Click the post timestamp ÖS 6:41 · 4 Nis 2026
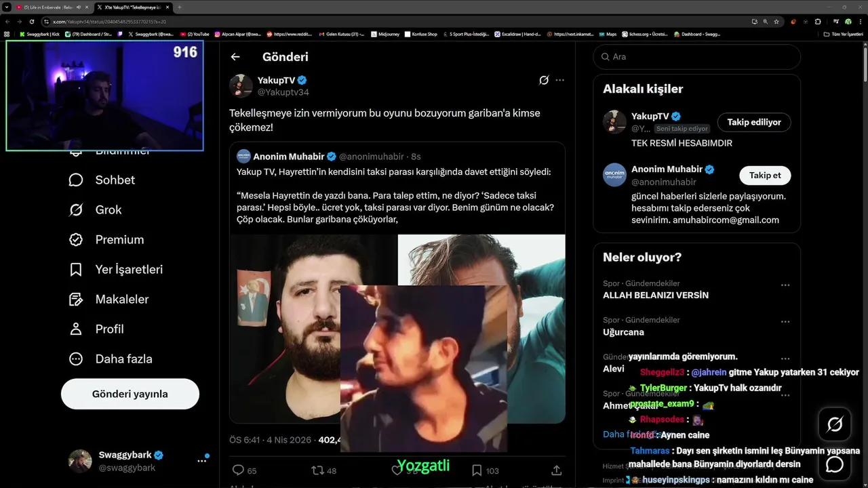Viewport: 868px width, 488px height. click(x=271, y=440)
